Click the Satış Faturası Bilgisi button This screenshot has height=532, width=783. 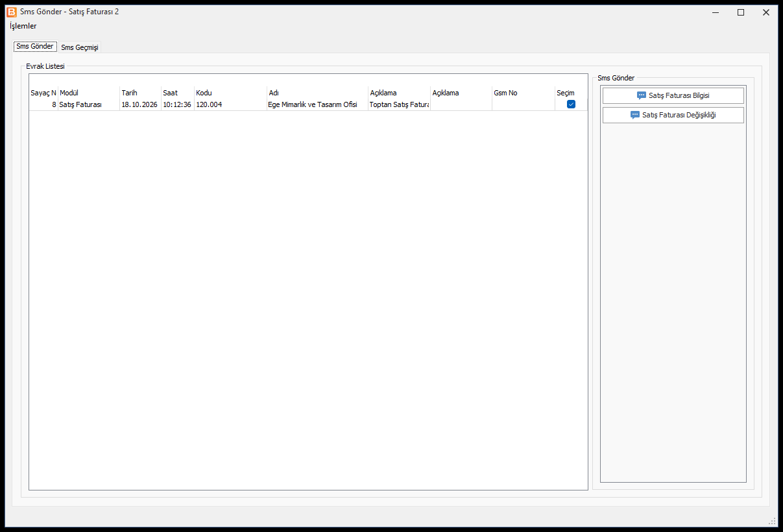(x=673, y=95)
